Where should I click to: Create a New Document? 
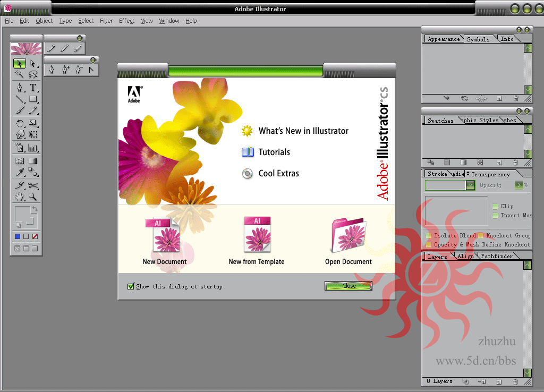point(165,242)
